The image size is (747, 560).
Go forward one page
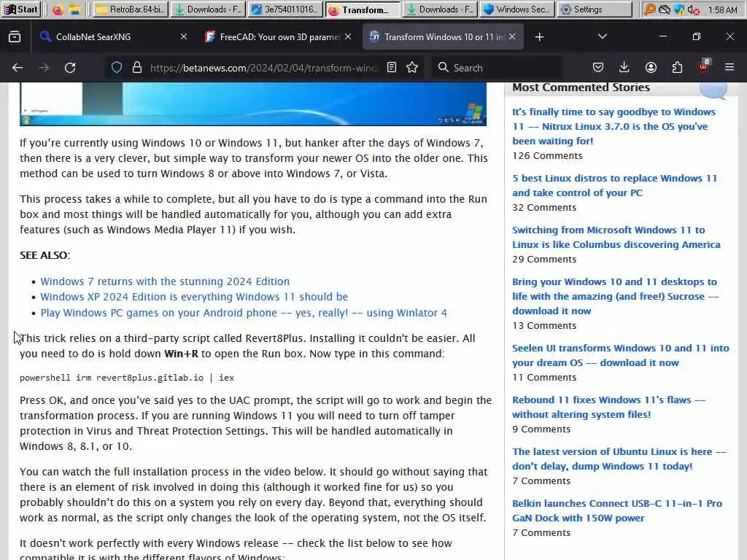pyautogui.click(x=44, y=68)
